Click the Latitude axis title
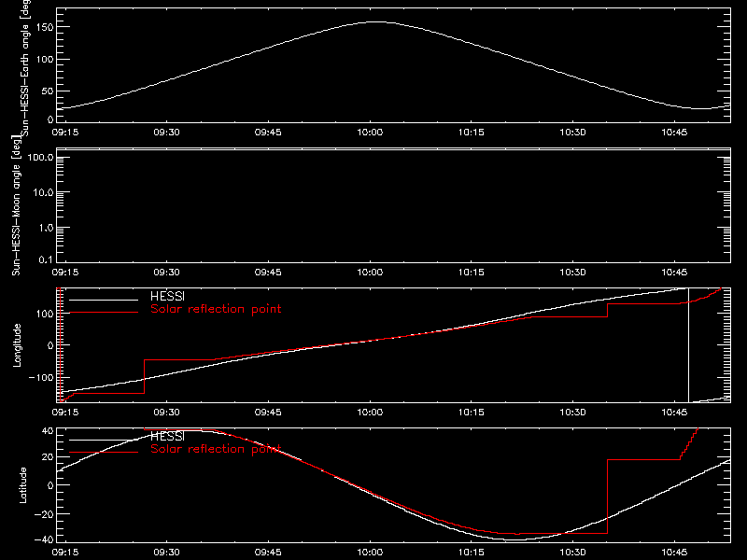 coord(22,485)
